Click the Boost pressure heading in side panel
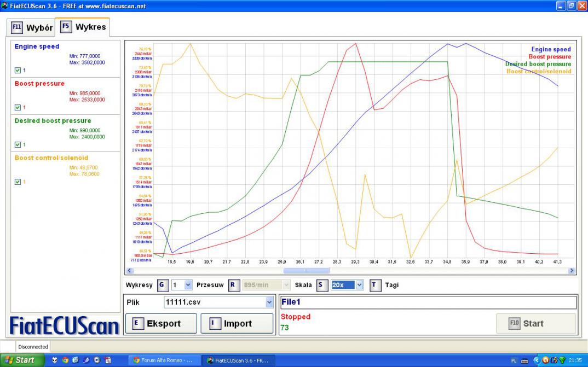 (x=39, y=84)
